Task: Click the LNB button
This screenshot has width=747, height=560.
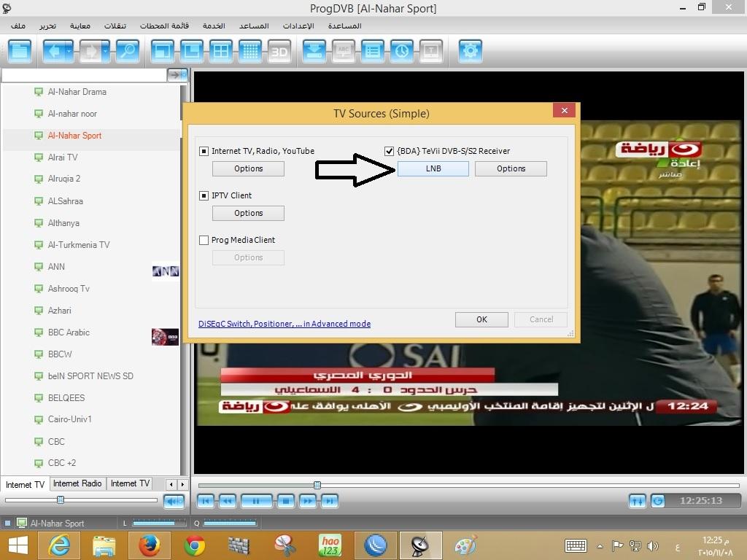Action: coord(433,168)
